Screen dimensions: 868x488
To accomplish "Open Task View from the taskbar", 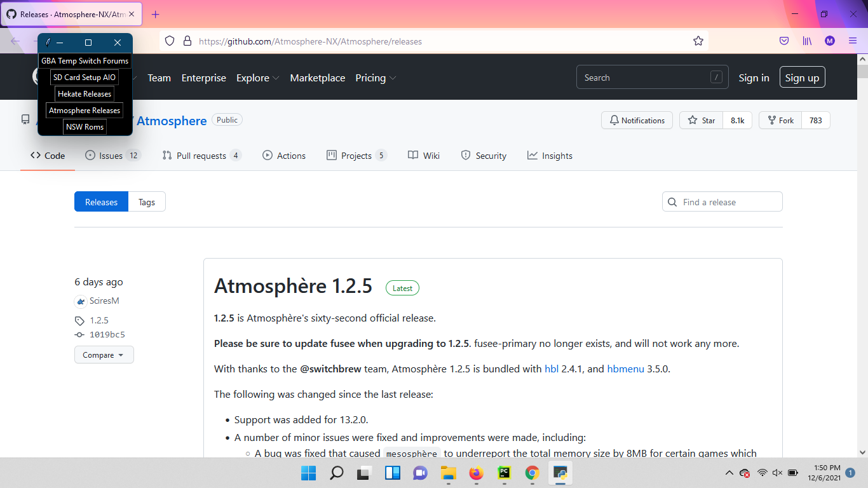I will coord(364,473).
